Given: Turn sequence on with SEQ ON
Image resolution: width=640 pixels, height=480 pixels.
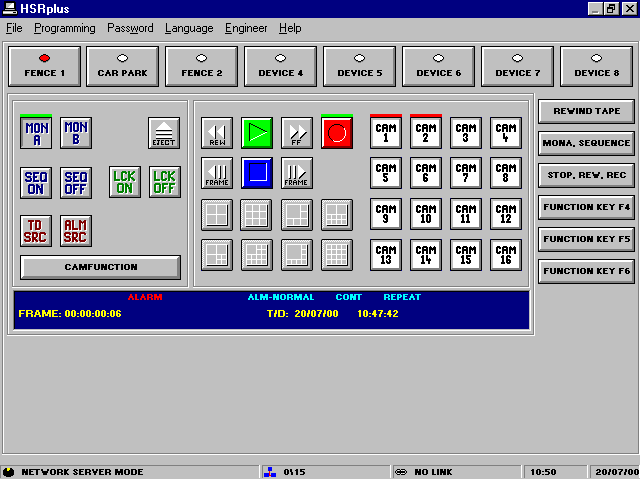Looking at the screenshot, I should click(36, 182).
